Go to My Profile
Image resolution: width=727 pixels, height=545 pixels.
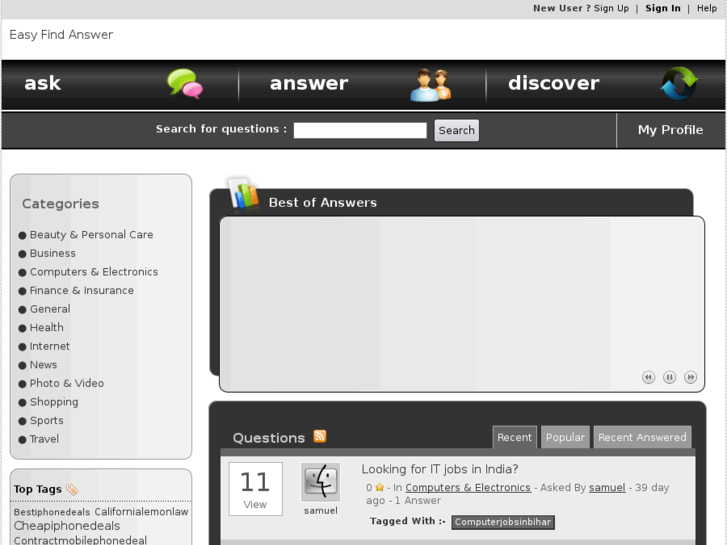(x=670, y=130)
